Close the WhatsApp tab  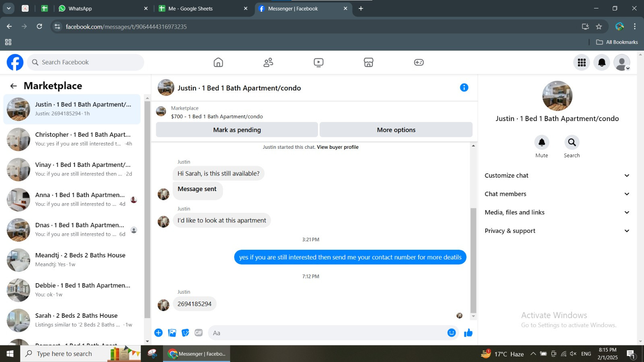(x=146, y=8)
